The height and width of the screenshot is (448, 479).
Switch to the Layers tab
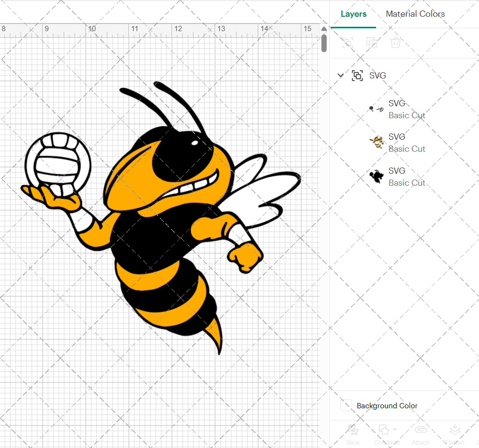354,14
